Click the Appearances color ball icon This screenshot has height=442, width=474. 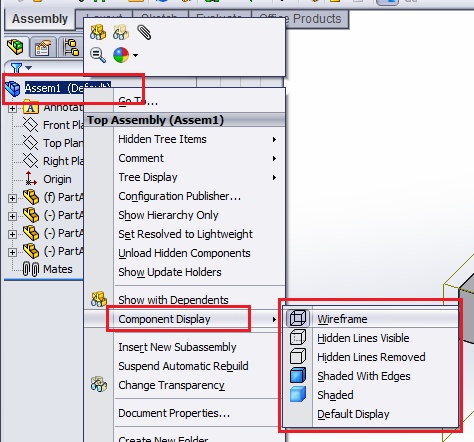[x=121, y=55]
